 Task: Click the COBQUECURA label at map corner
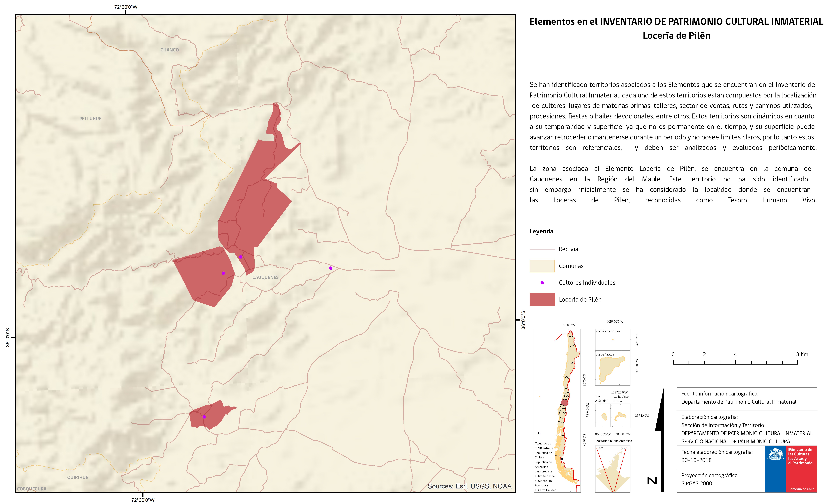(32, 489)
